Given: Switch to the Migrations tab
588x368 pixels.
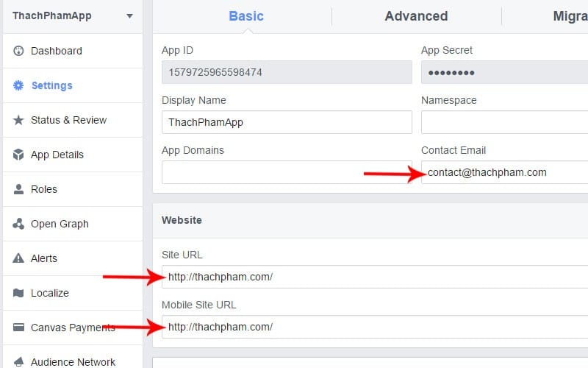Looking at the screenshot, I should (570, 16).
